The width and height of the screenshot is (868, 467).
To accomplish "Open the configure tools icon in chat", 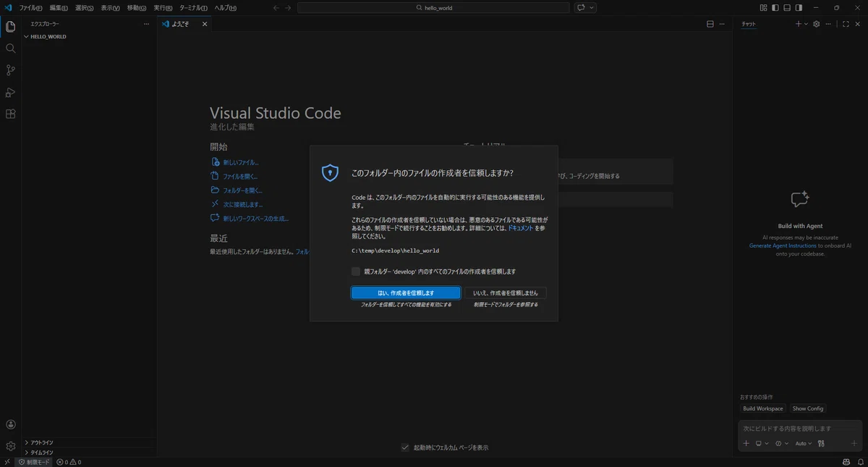I will tap(822, 443).
